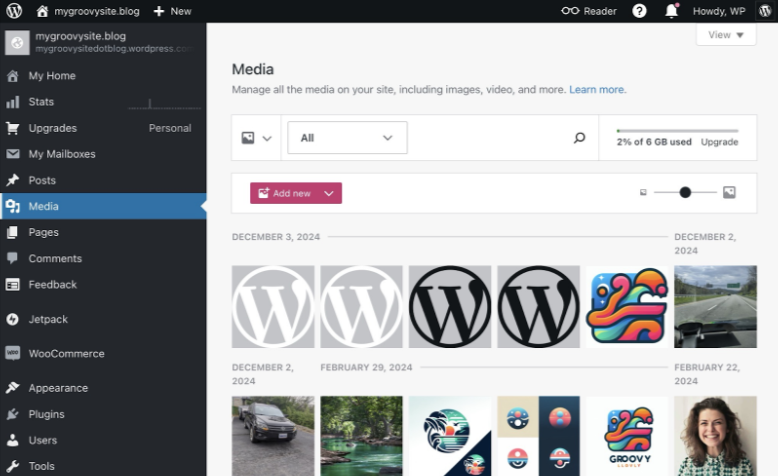778x476 pixels.
Task: Open the notifications bell
Action: (x=671, y=11)
